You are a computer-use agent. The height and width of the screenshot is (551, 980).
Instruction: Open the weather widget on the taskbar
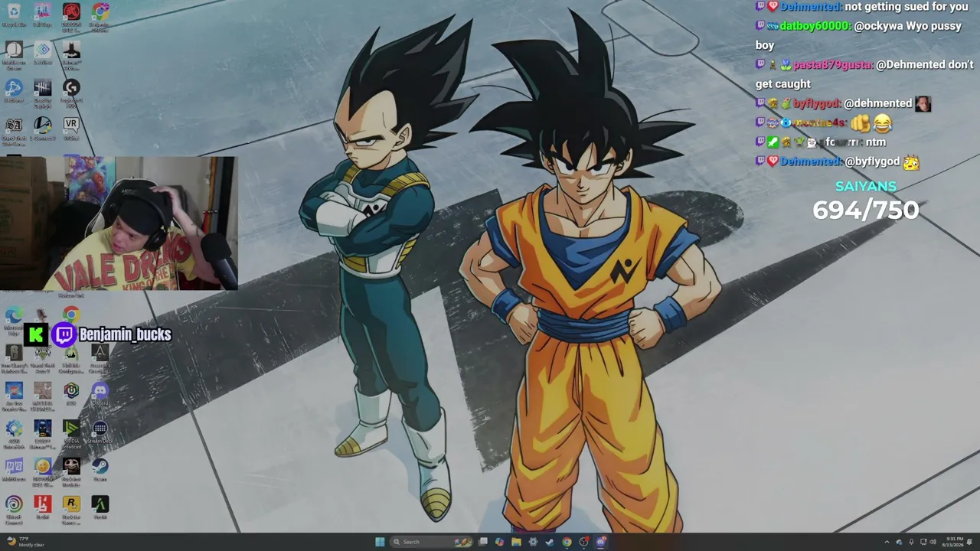pos(25,542)
